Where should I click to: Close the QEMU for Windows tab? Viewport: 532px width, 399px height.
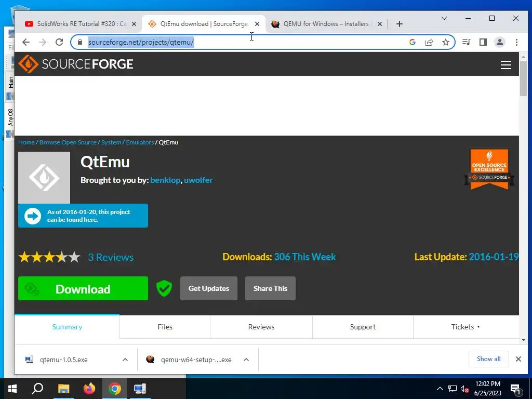point(380,24)
